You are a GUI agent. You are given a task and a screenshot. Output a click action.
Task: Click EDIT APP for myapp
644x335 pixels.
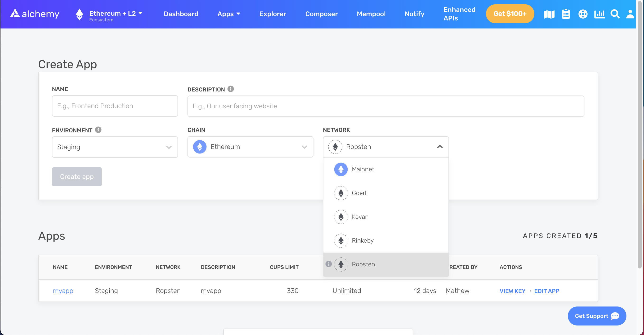coord(546,291)
